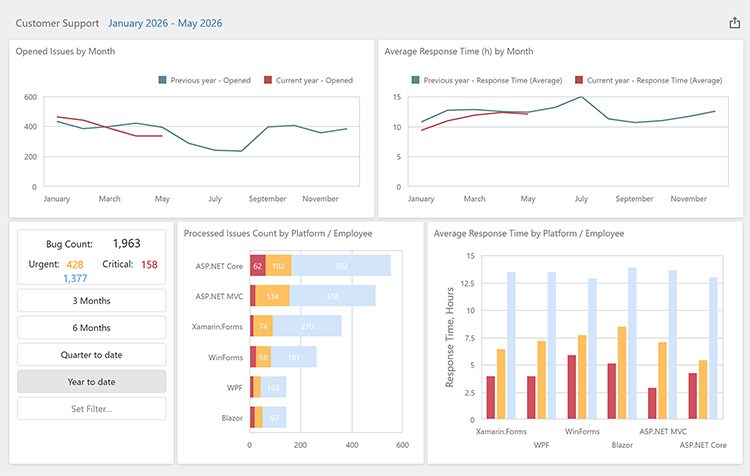Toggle Current year - Response Time legend marker
The width and height of the screenshot is (750, 476).
pyautogui.click(x=579, y=80)
